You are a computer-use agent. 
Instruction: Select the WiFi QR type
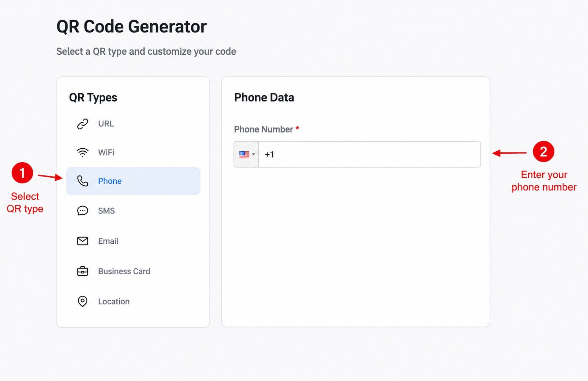133,152
